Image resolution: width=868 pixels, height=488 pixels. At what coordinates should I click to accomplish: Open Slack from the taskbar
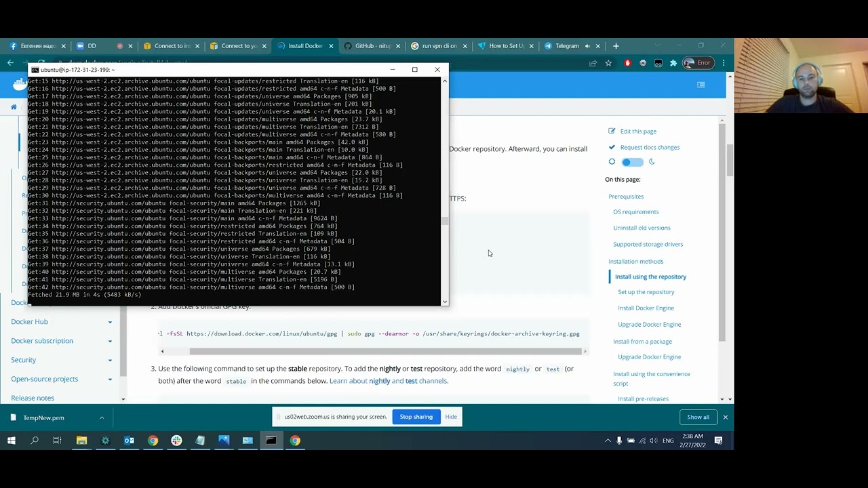(x=176, y=441)
